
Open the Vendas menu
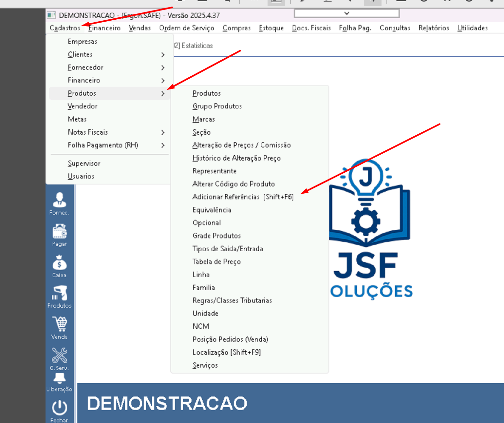click(140, 28)
